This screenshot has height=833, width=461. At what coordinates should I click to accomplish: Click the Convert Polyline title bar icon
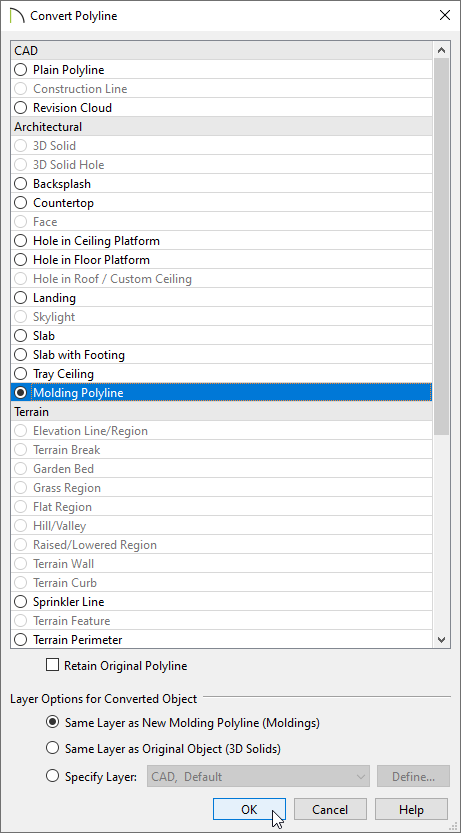pyautogui.click(x=18, y=15)
